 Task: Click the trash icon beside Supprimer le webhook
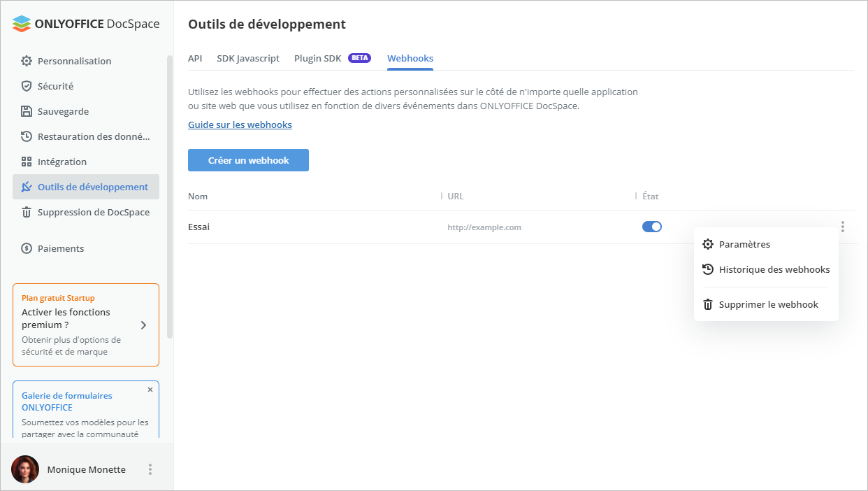tap(708, 304)
